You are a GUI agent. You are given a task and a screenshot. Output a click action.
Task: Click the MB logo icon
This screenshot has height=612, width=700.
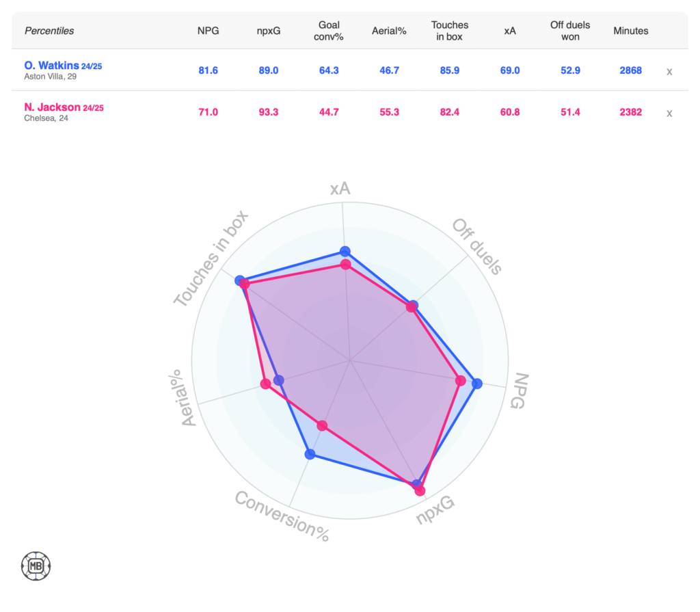[36, 566]
